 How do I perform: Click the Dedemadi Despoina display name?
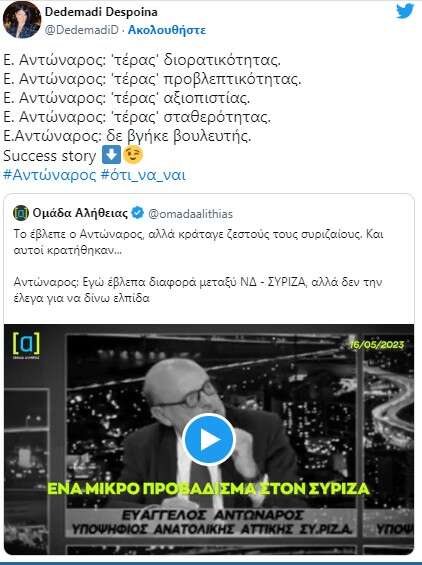[x=101, y=12]
